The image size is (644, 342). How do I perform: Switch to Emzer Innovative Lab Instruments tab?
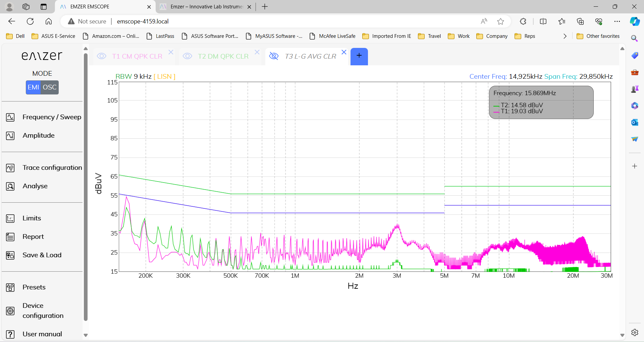205,7
